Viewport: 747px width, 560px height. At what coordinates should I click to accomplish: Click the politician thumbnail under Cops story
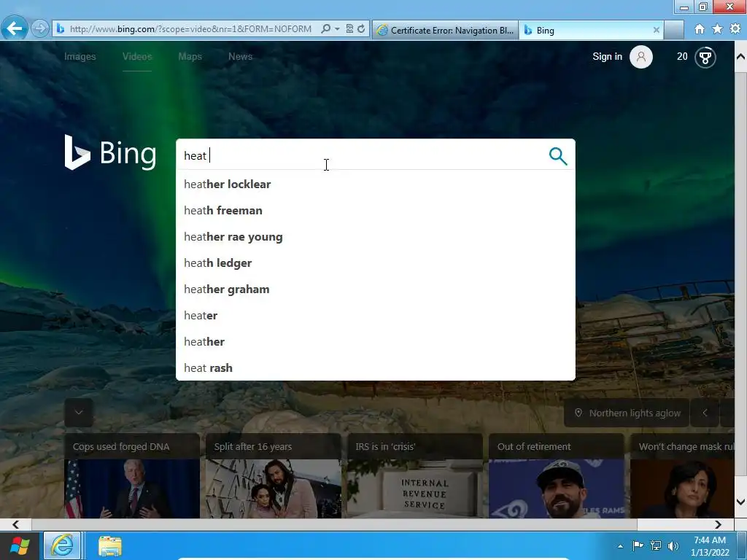tap(132, 489)
